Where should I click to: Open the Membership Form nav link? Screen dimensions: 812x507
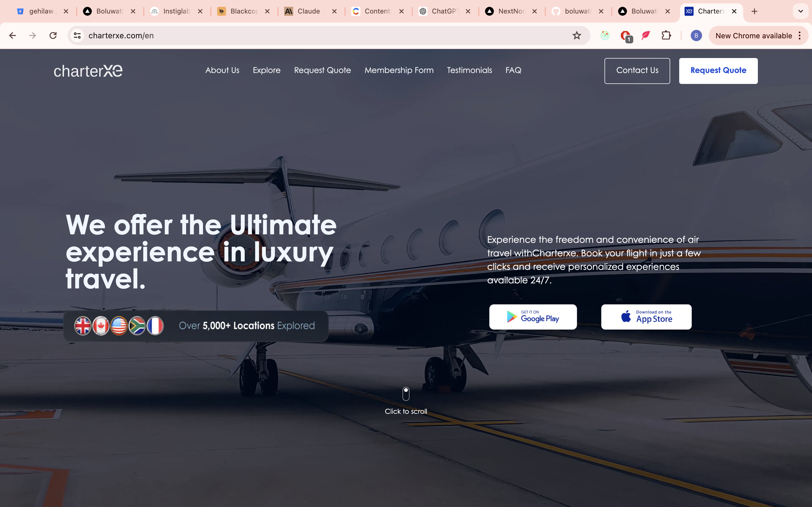pos(399,70)
